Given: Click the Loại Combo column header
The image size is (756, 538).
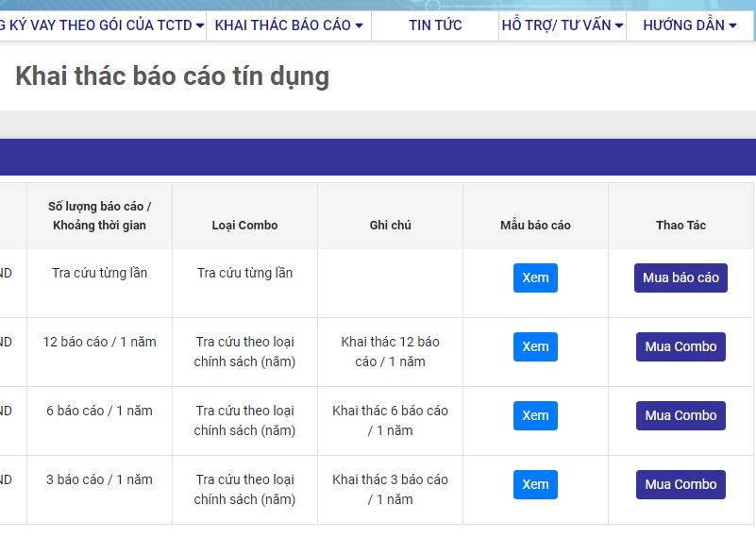Looking at the screenshot, I should 244,225.
